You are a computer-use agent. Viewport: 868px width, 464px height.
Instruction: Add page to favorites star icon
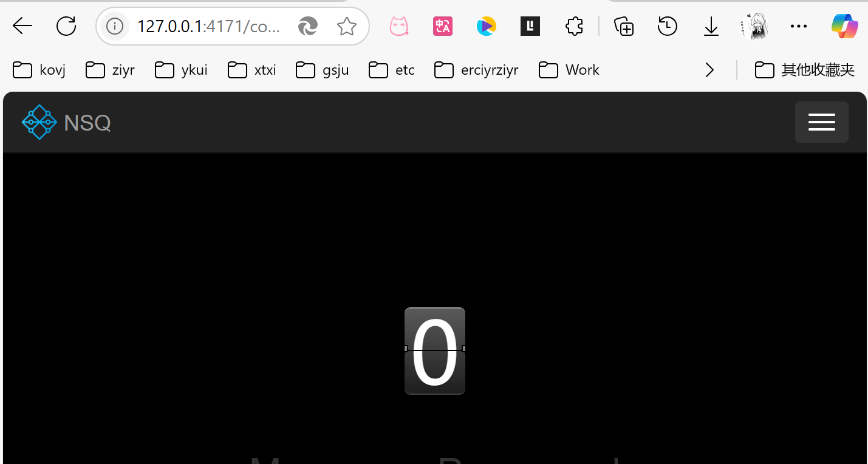click(347, 26)
